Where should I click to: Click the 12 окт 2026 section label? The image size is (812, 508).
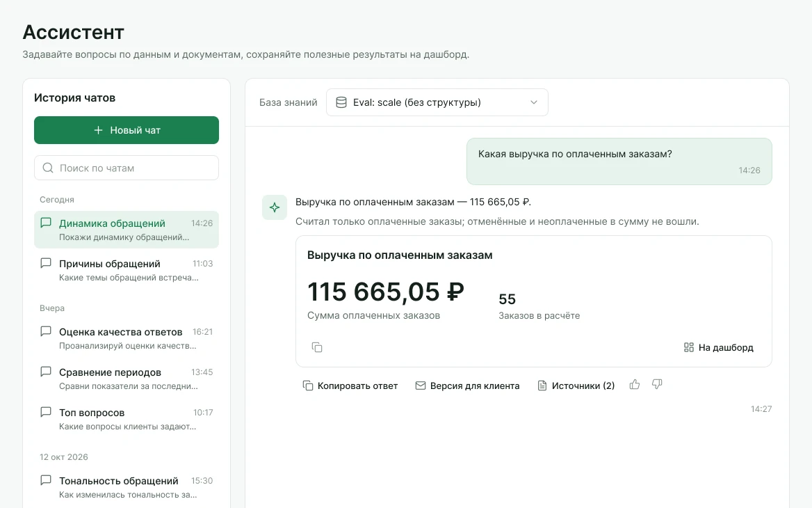click(64, 457)
